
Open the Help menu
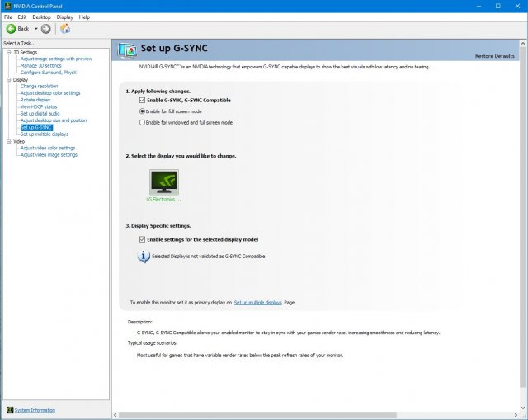click(x=84, y=17)
